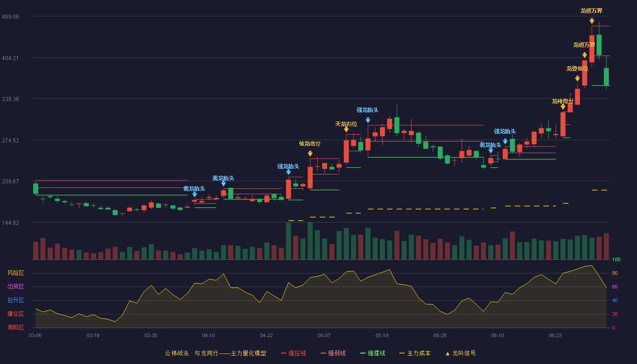
Task: Click the 06-10 date label
Action: click(497, 335)
